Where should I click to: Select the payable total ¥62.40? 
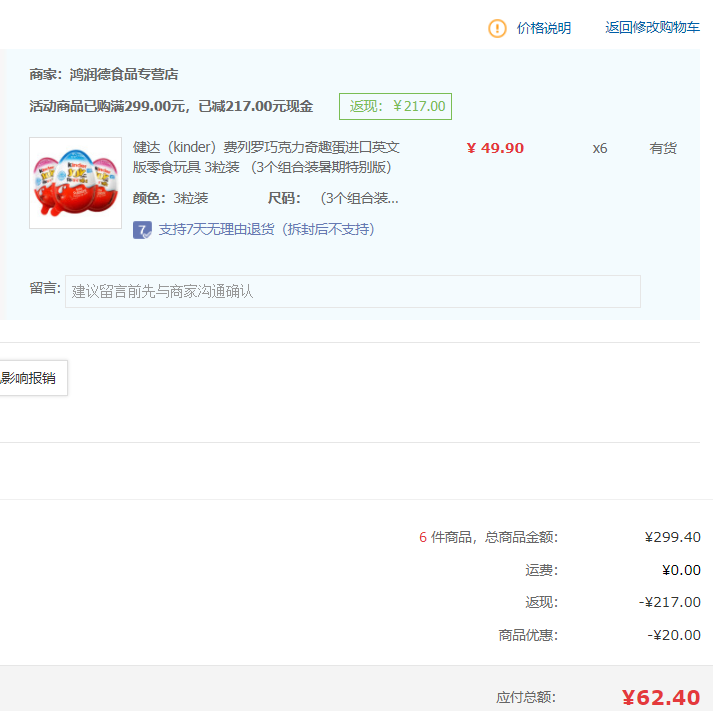click(x=661, y=697)
